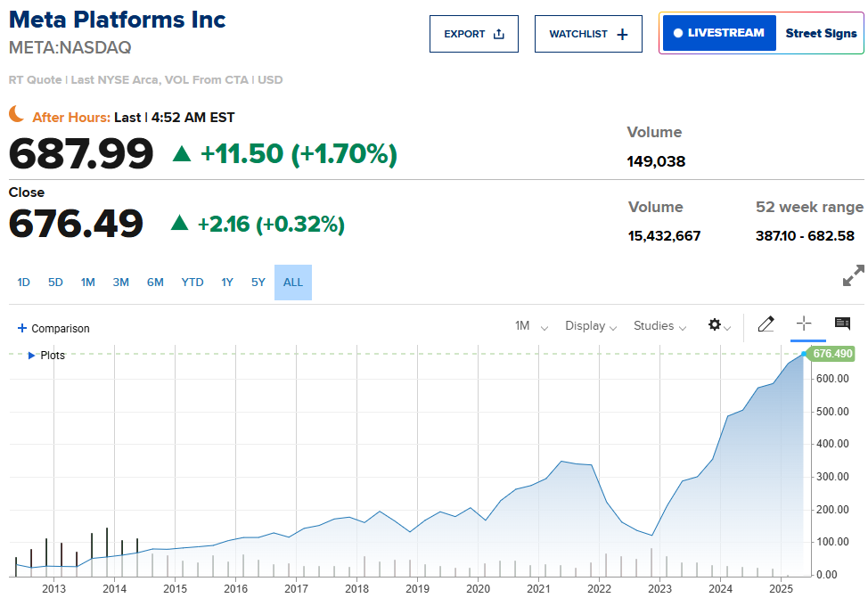The height and width of the screenshot is (598, 868).
Task: Open the 1M interval dropdown
Action: (531, 326)
